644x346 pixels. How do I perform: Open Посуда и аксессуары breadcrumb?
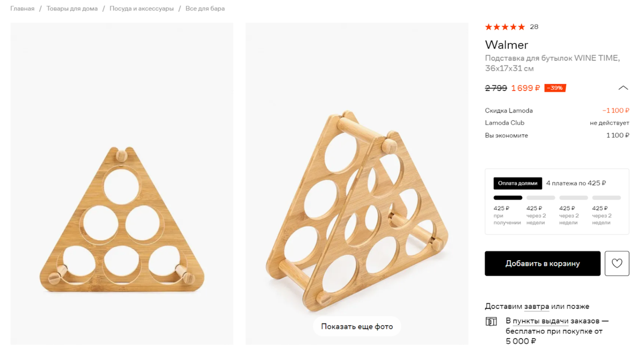click(x=142, y=9)
